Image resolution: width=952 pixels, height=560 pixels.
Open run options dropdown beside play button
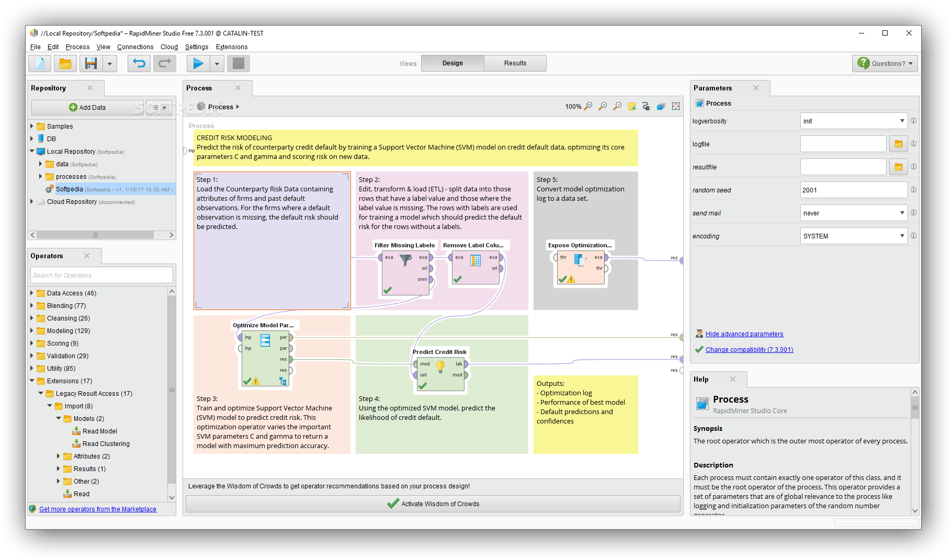[217, 63]
